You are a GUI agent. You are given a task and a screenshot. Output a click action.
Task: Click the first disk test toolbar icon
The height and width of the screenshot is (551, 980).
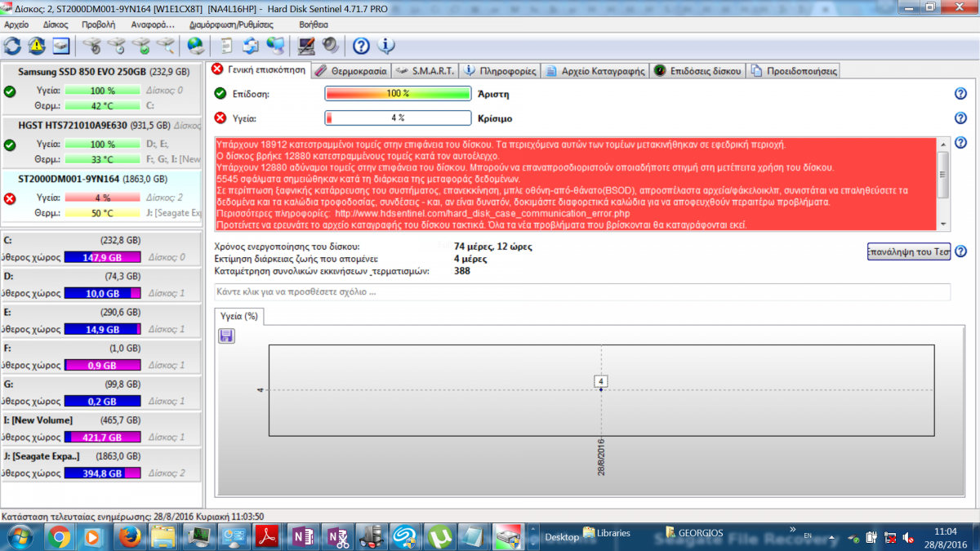pyautogui.click(x=92, y=45)
